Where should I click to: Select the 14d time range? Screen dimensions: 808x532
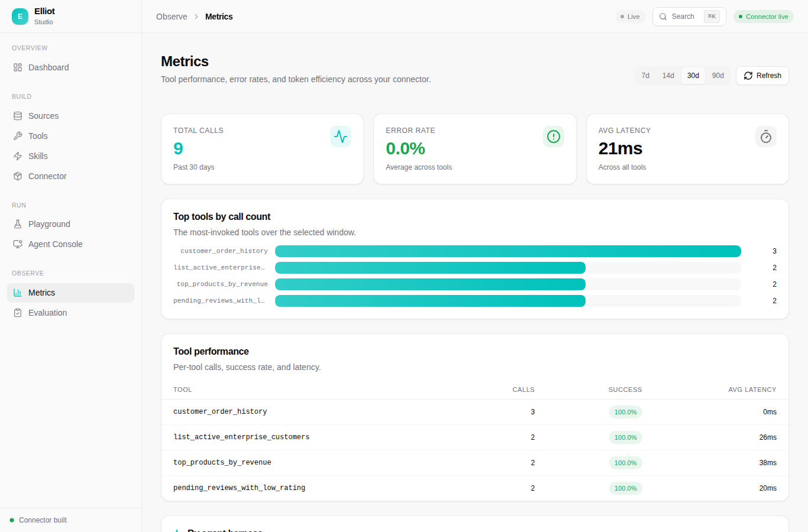pos(668,76)
